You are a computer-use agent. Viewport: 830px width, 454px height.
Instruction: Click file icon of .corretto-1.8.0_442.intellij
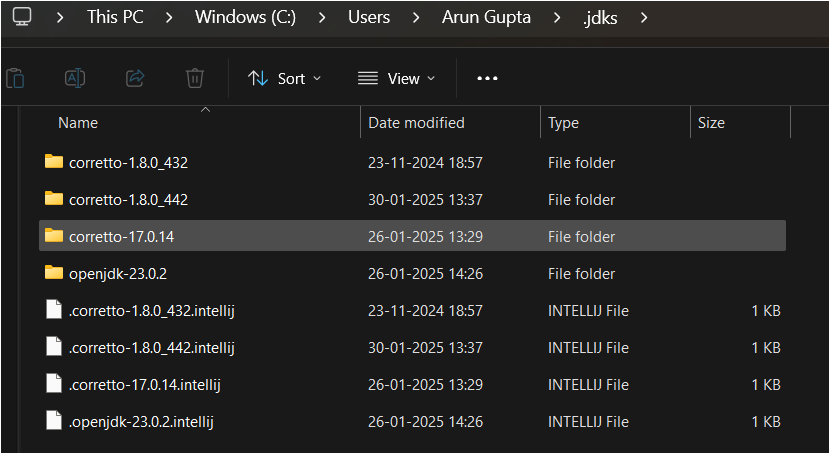pos(54,347)
